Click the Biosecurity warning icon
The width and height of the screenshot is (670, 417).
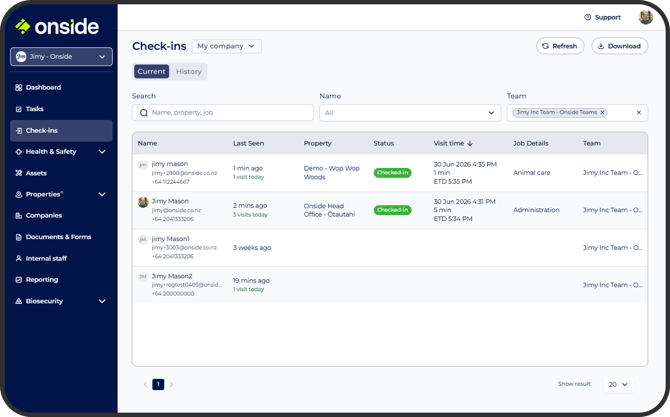(18, 301)
